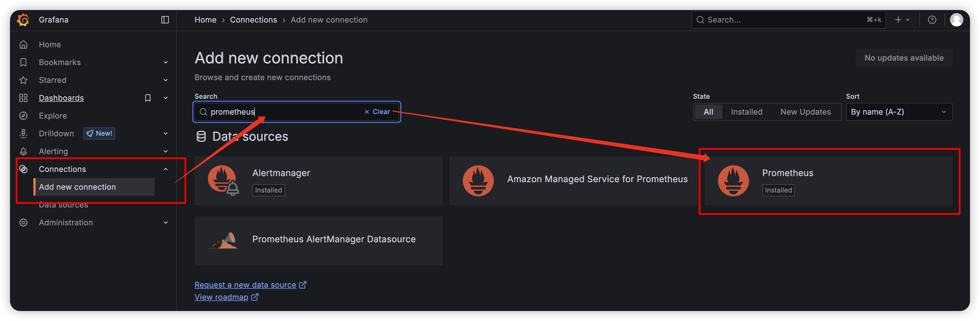Open the plus new item dropdown
Viewport: 980px width, 321px height.
click(902, 20)
